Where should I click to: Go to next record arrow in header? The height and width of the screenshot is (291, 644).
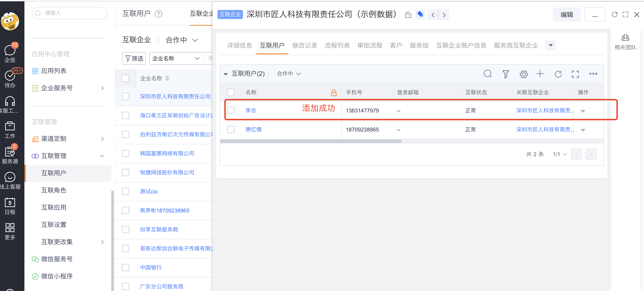[444, 15]
